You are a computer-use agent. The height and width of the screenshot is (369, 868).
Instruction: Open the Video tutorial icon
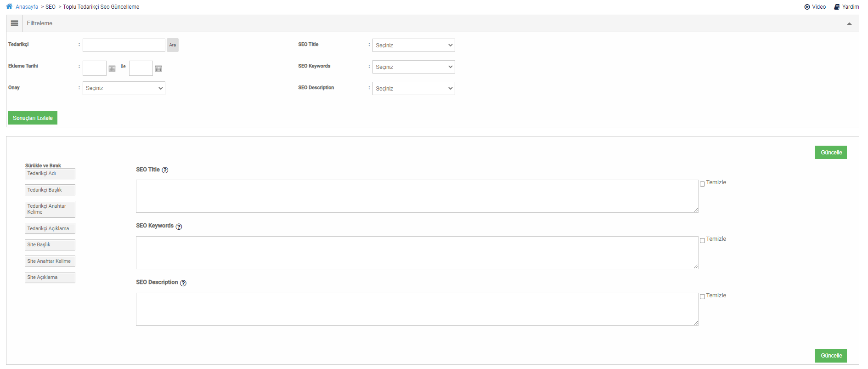pos(807,7)
